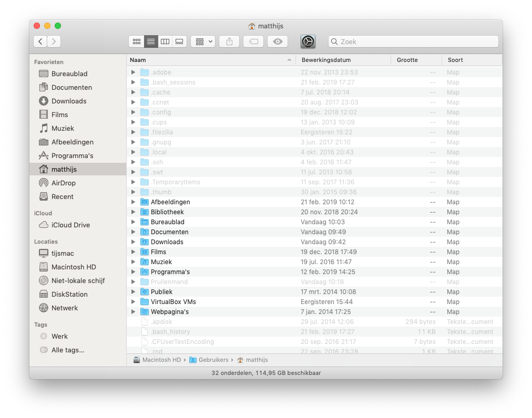Open Alle tags… in the sidebar
This screenshot has width=532, height=418.
tap(67, 350)
